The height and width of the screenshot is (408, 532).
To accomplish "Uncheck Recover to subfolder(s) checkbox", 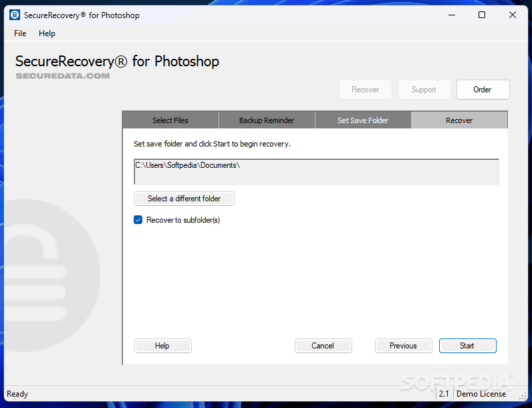I will [138, 220].
